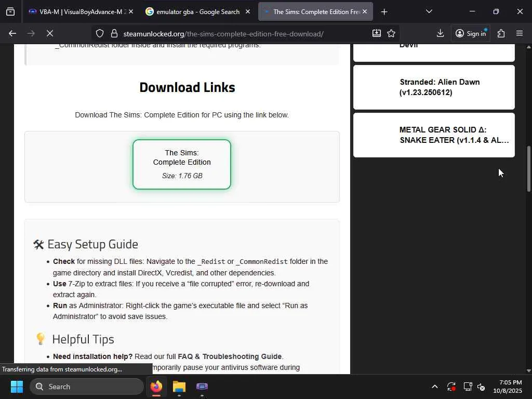Click the taskbar Search box
The width and height of the screenshot is (532, 399).
tap(87, 387)
